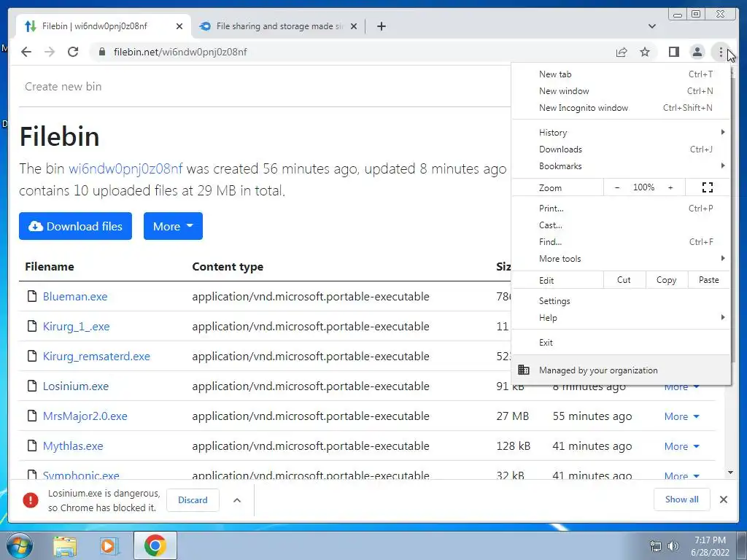The image size is (747, 560).
Task: Toggle fullscreen mode icon in Zoom row
Action: [708, 187]
